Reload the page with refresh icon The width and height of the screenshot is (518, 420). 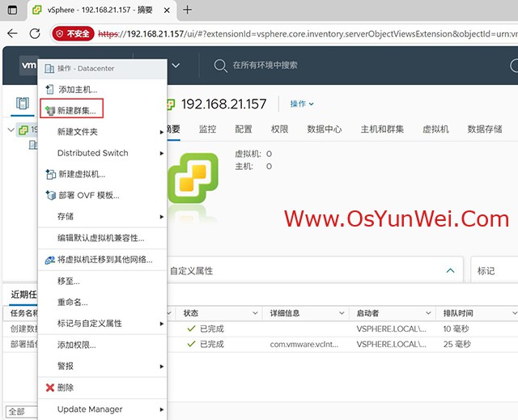(35, 33)
